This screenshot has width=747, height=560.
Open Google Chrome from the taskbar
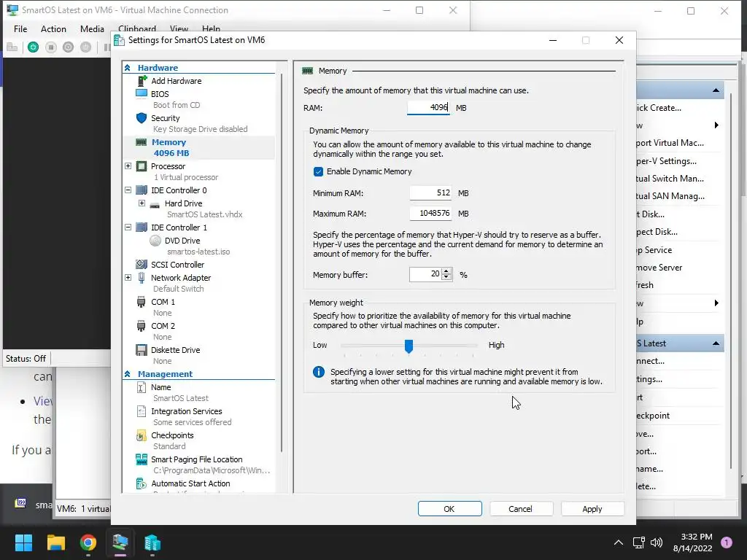coord(88,542)
